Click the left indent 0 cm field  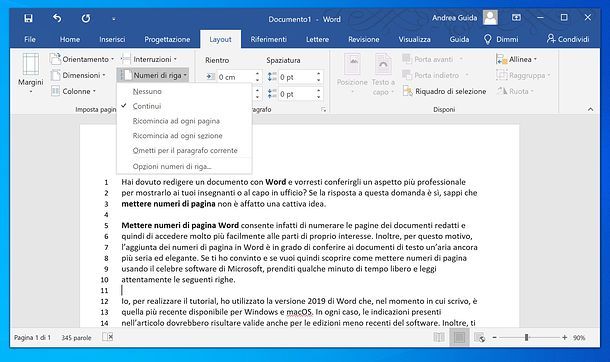pyautogui.click(x=235, y=77)
